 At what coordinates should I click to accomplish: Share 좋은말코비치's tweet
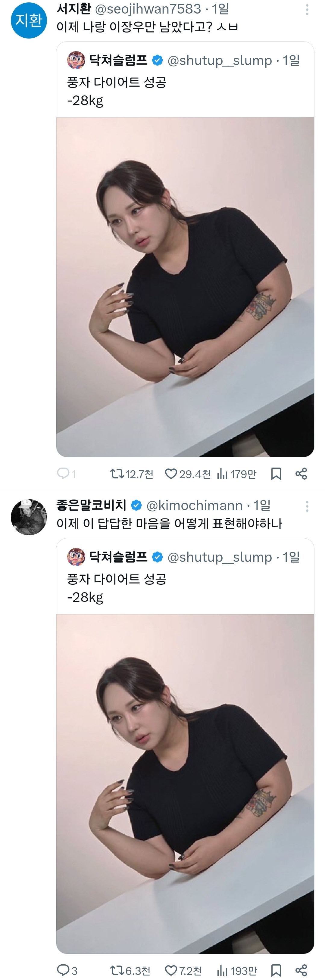tap(301, 970)
